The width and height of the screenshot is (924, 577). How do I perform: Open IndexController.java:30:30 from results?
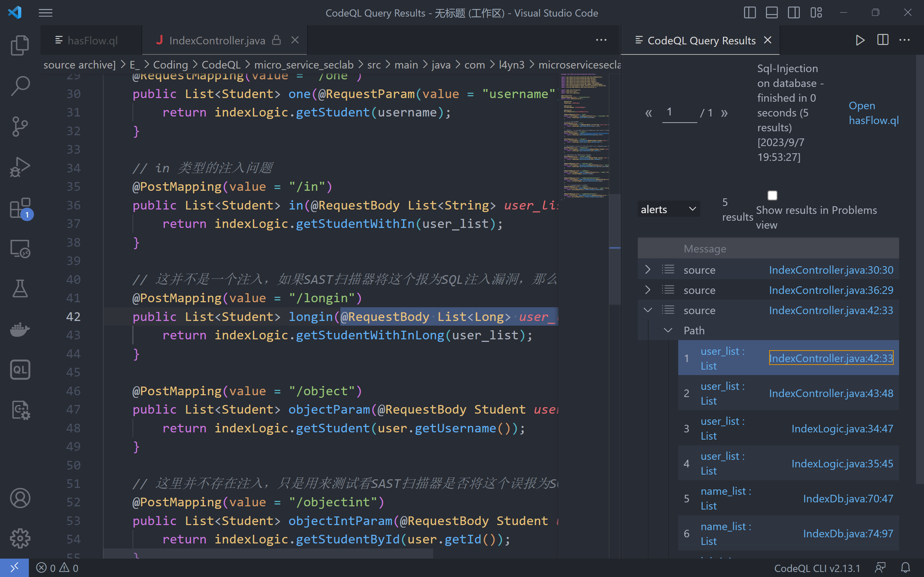pos(831,270)
